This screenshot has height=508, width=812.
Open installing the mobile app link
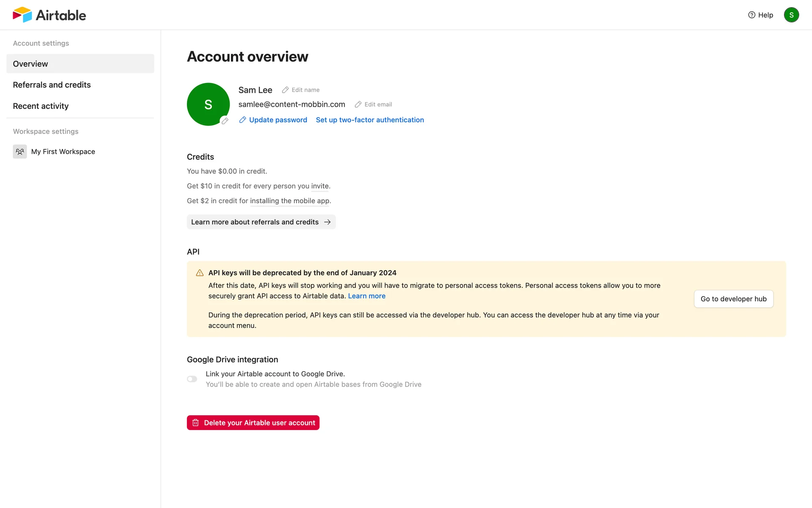coord(289,201)
